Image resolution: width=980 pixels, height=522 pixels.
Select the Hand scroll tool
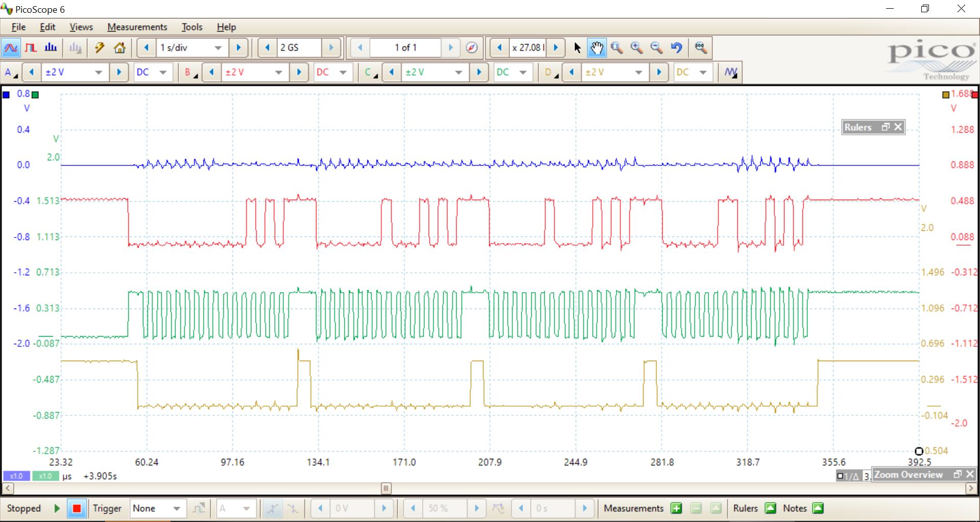pyautogui.click(x=596, y=48)
